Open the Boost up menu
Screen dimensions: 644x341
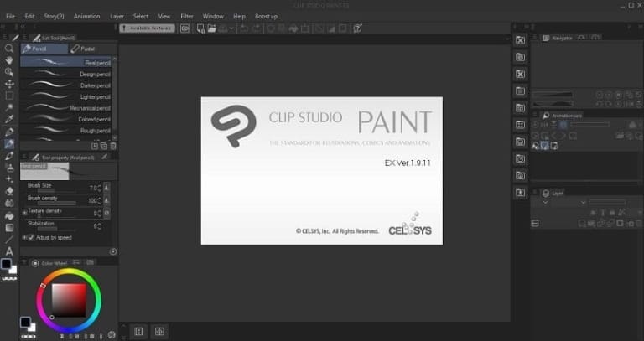point(266,17)
